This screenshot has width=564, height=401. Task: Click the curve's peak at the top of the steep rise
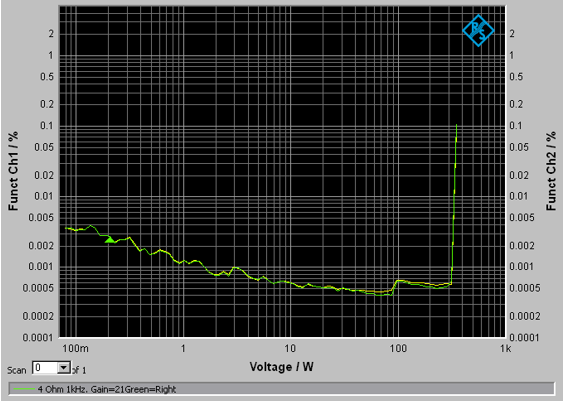coord(456,125)
